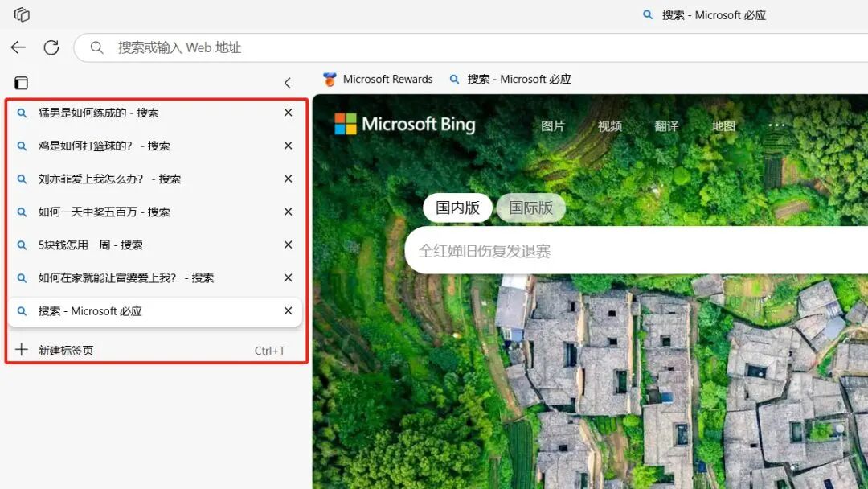
Task: Click the magnifier icon in the address bar
Action: click(x=97, y=47)
